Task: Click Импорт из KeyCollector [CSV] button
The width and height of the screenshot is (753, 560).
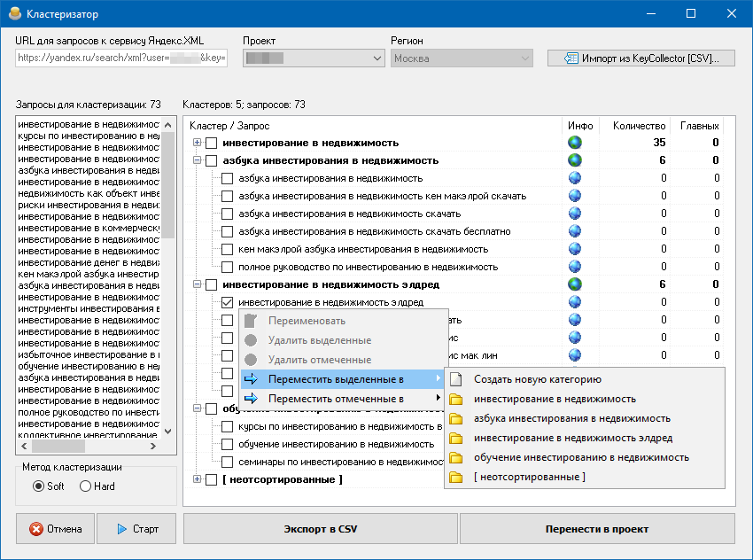Action: pyautogui.click(x=641, y=58)
